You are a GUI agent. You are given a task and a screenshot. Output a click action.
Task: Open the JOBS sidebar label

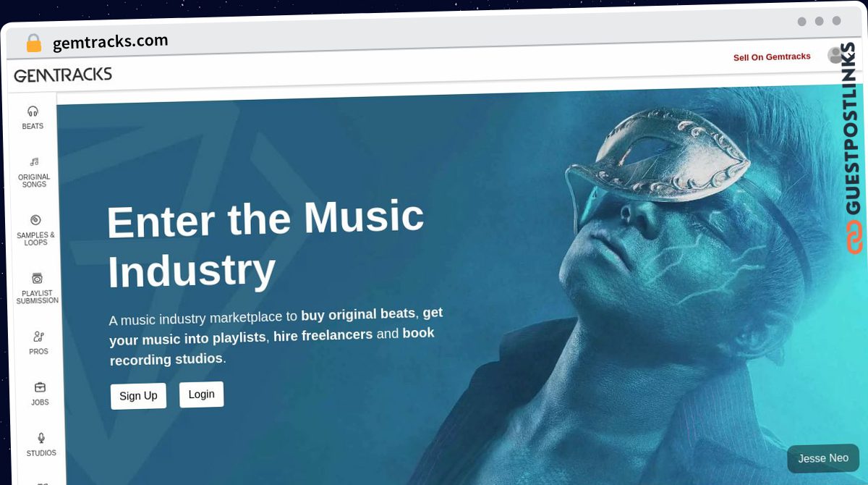[x=40, y=402]
